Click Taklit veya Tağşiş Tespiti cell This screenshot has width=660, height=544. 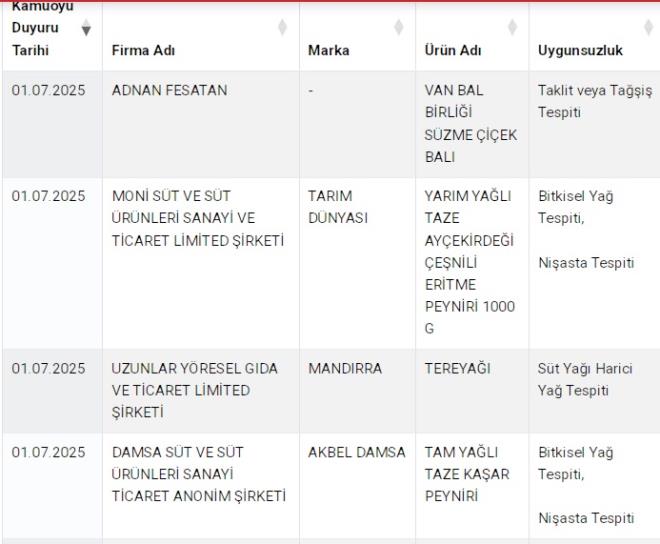[594, 101]
